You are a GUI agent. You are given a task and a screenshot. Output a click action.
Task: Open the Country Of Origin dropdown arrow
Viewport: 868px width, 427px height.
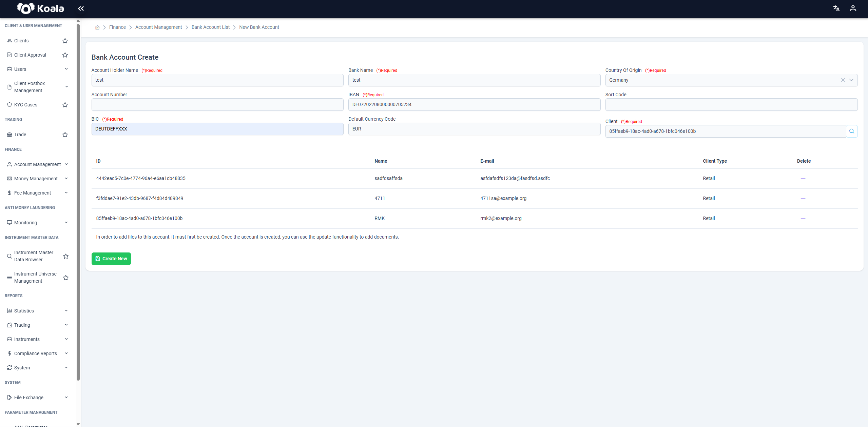851,80
